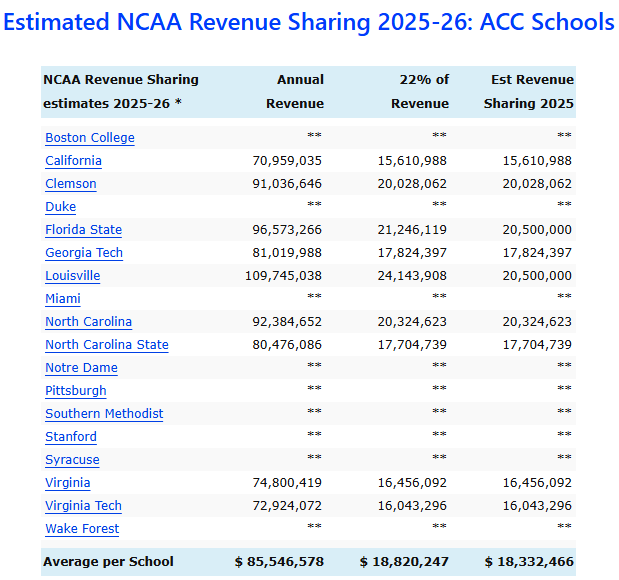This screenshot has width=619, height=580.
Task: Open the California school link
Action: pyautogui.click(x=73, y=161)
